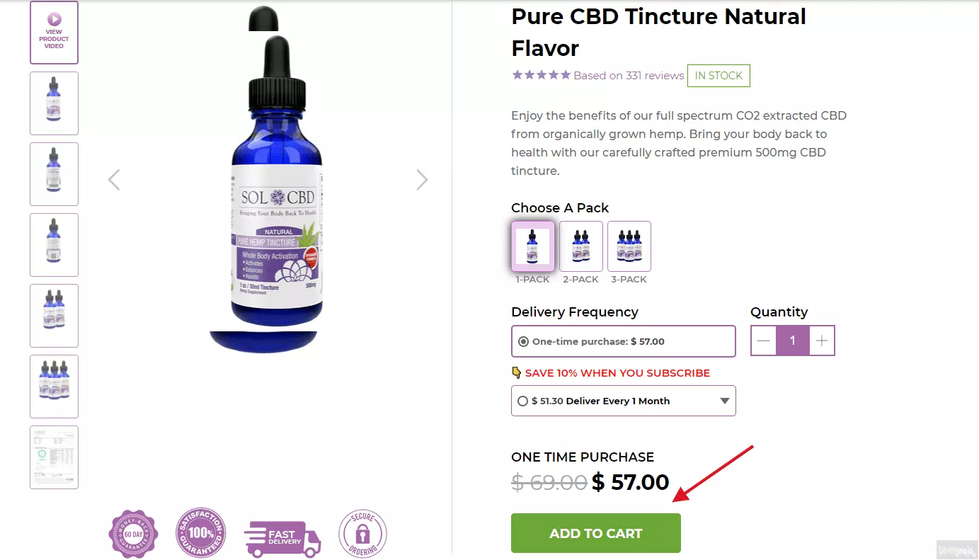Viewport: 979px width, 560px height.
Task: Click the five-star rating icons
Action: [541, 75]
